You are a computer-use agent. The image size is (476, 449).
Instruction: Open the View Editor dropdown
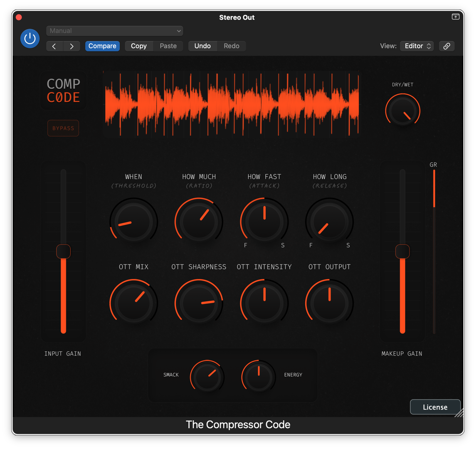click(417, 46)
